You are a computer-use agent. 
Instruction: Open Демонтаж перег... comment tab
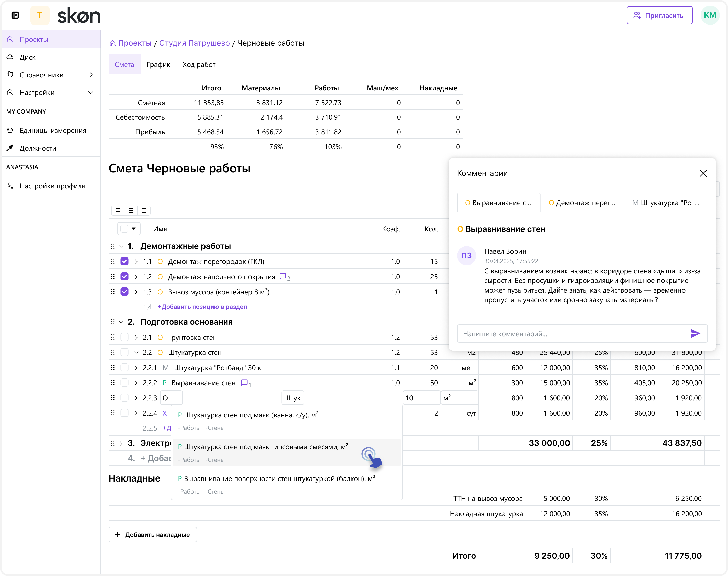582,203
